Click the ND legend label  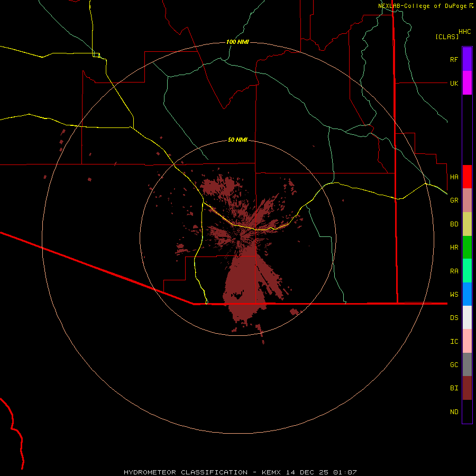(x=454, y=411)
